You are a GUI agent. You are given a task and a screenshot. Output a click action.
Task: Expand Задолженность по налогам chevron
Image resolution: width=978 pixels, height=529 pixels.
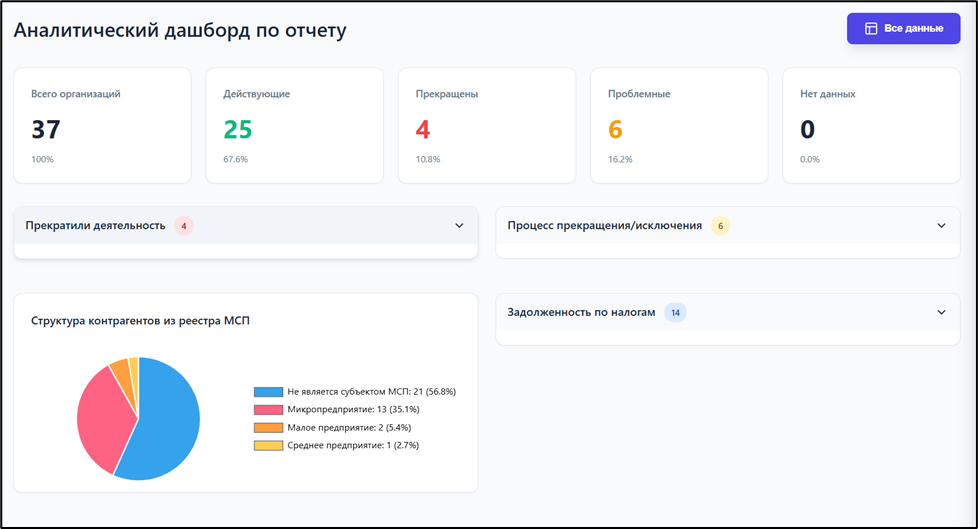coord(941,313)
